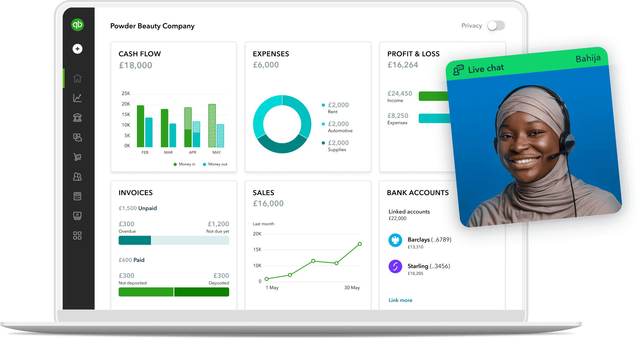Open the four-squares apps icon in sidebar
This screenshot has height=339, width=644.
pos(77,236)
